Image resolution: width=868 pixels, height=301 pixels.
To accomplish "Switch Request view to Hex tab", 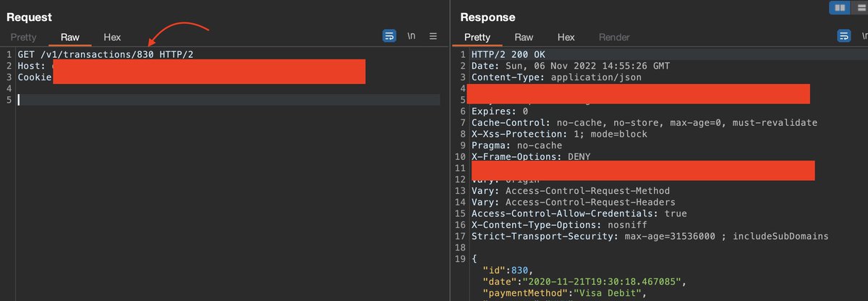I will click(x=112, y=37).
